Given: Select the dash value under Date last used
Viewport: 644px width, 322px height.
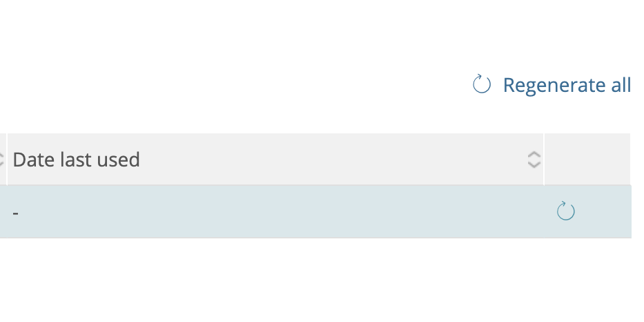Looking at the screenshot, I should 16,213.
